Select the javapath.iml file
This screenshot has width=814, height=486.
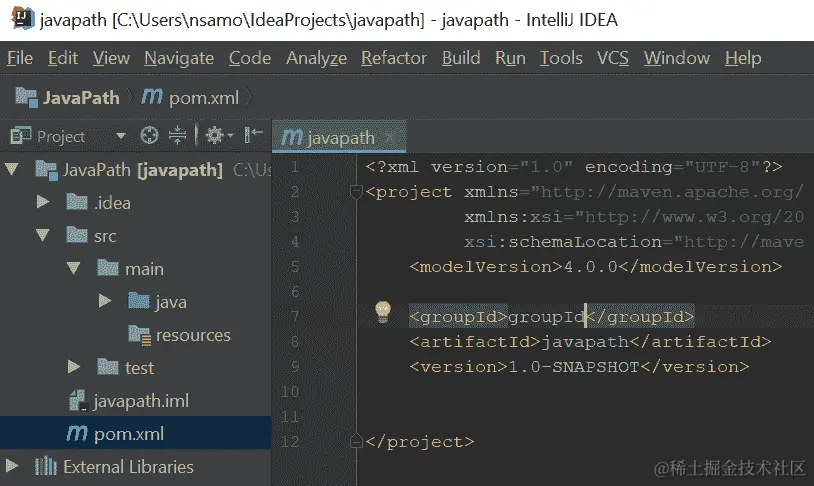141,401
